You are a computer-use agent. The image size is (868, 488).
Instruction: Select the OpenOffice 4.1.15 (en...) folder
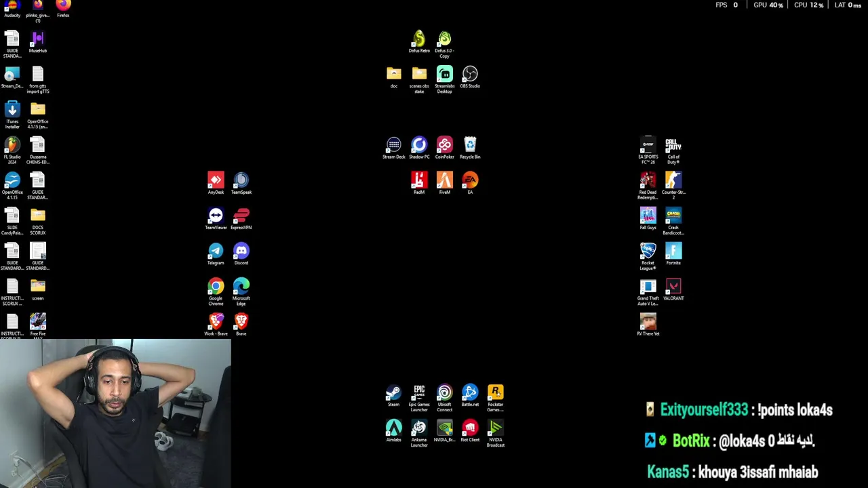(38, 115)
